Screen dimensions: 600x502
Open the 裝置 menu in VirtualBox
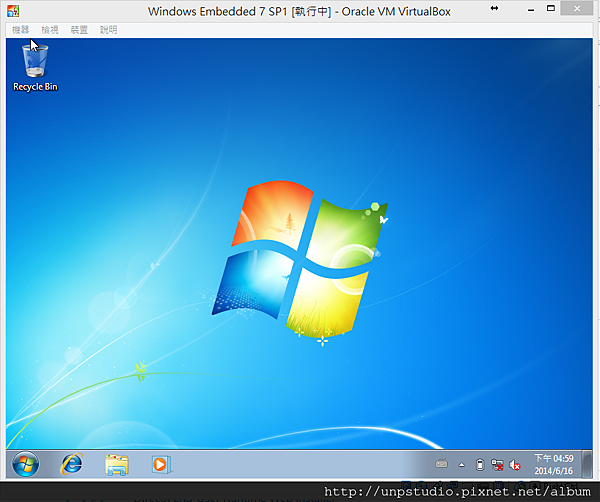click(79, 30)
